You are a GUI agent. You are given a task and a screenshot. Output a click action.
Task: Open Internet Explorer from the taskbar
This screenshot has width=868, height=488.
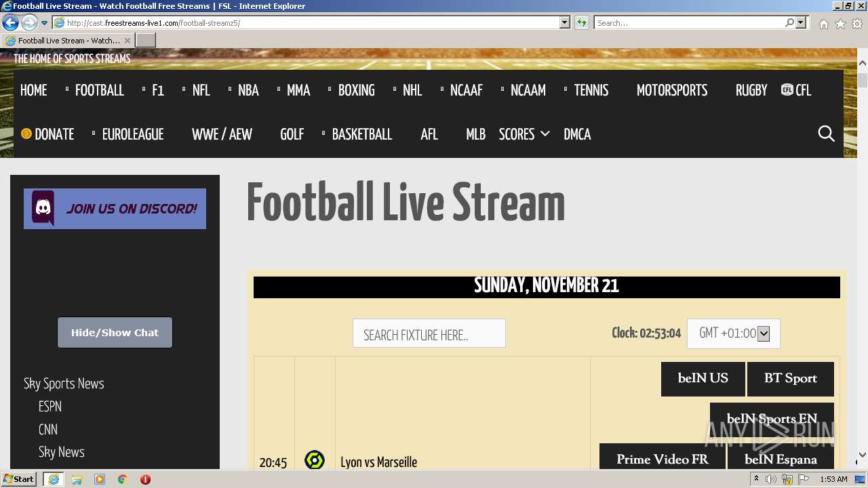click(53, 479)
